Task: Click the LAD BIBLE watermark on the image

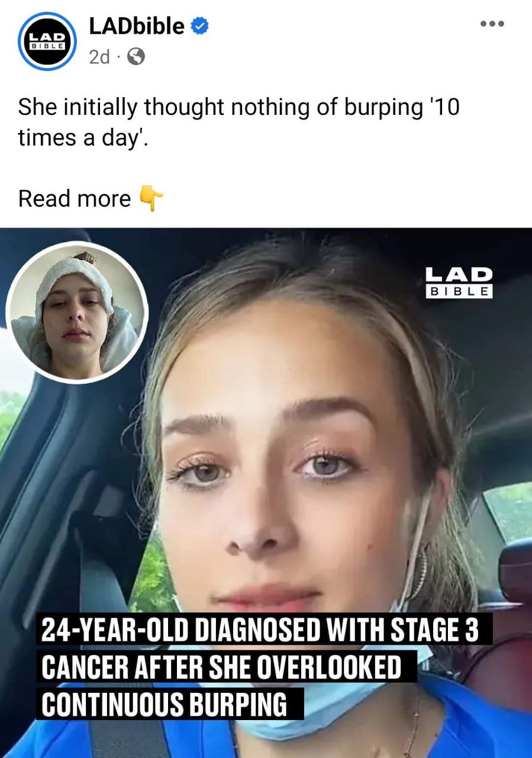Action: (459, 282)
